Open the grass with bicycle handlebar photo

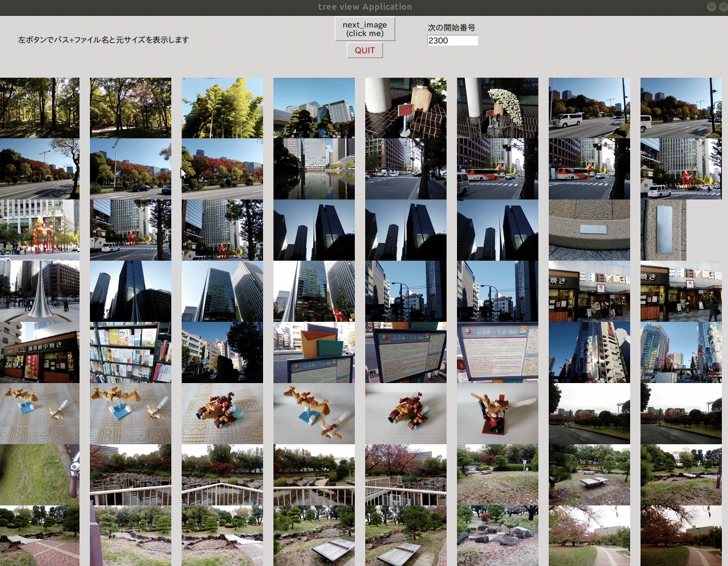(39, 475)
